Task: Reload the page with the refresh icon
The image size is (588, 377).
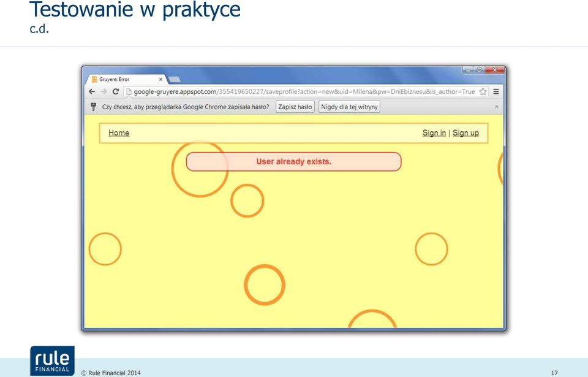Action: pyautogui.click(x=116, y=91)
